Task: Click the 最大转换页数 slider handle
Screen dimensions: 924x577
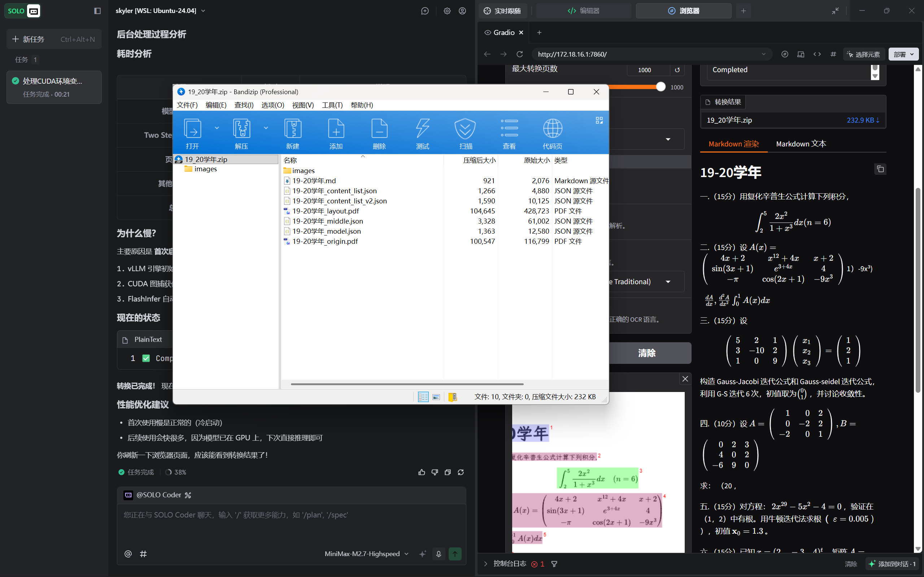Action: point(661,87)
